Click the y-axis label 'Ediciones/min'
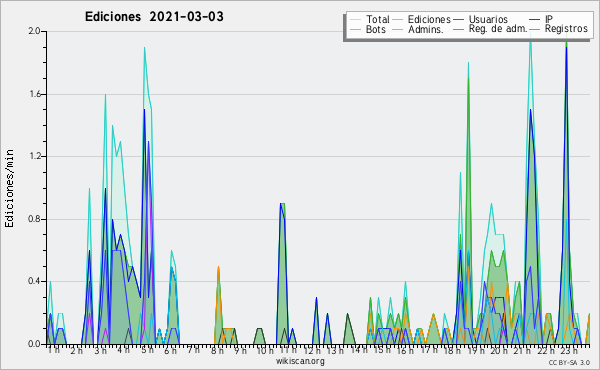600x370 pixels. (x=9, y=188)
